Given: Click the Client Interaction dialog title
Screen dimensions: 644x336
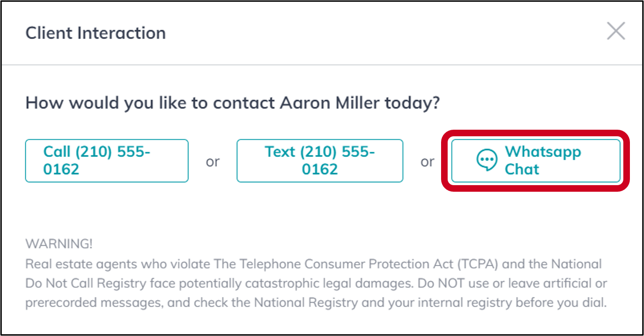Looking at the screenshot, I should (x=95, y=32).
